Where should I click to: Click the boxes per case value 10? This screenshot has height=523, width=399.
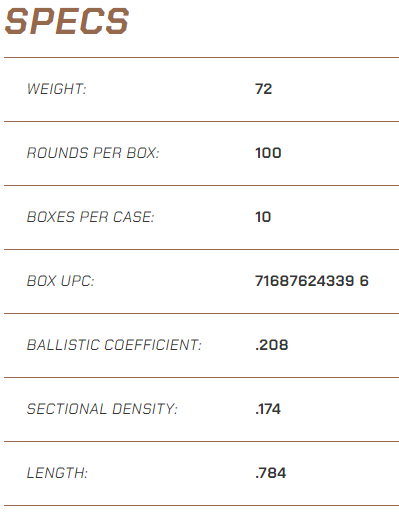[x=263, y=217]
